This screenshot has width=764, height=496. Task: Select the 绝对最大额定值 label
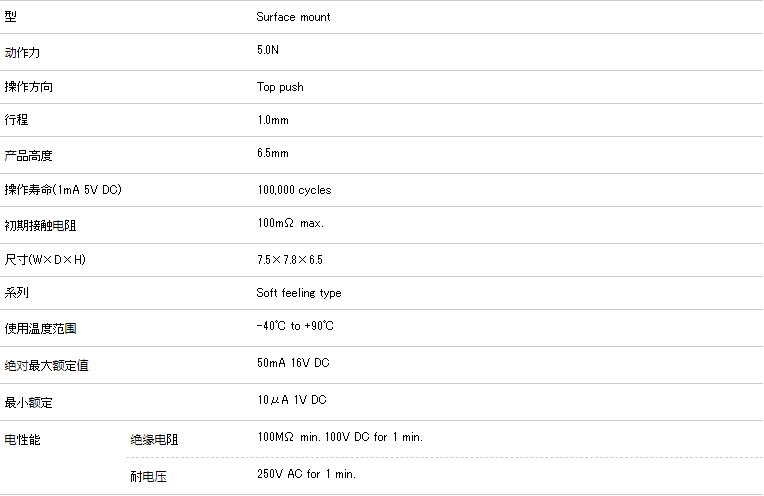[47, 366]
